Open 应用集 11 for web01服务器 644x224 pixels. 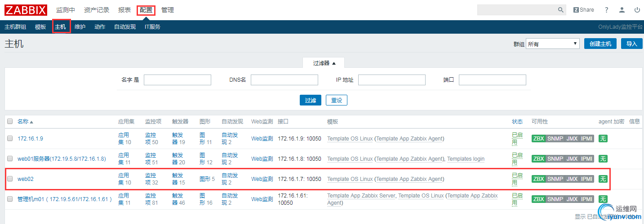124,159
